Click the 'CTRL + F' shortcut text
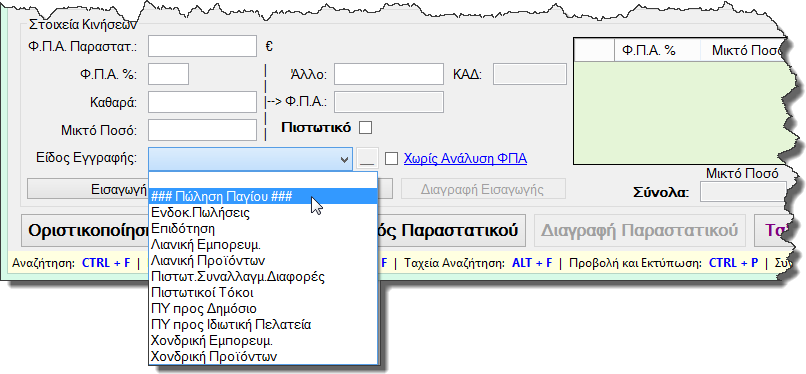Screen dimensions: 806x374 (x=106, y=263)
